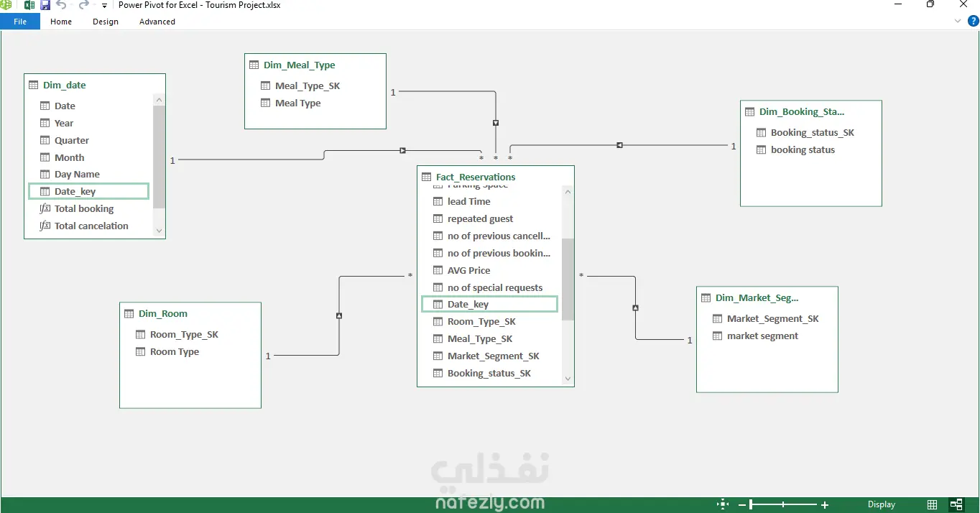Click the Save icon in quick access toolbar
This screenshot has height=513, width=980.
click(x=45, y=5)
